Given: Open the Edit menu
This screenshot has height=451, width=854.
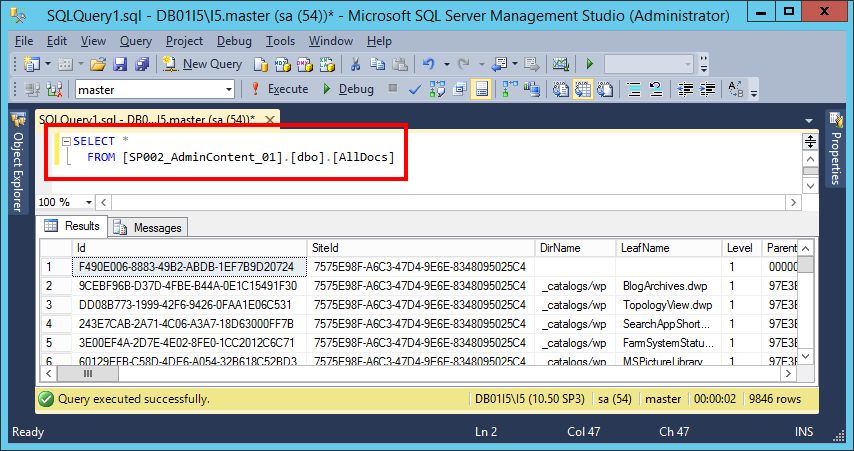Looking at the screenshot, I should pyautogui.click(x=57, y=41).
